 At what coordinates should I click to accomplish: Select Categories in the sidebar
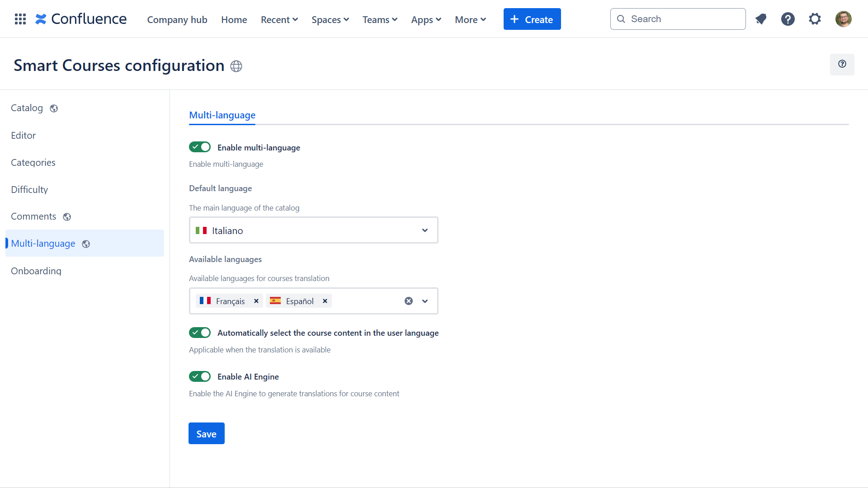tap(33, 163)
